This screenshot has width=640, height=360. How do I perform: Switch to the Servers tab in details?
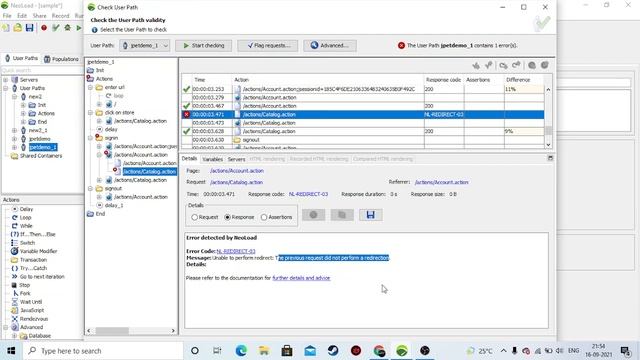pyautogui.click(x=236, y=159)
